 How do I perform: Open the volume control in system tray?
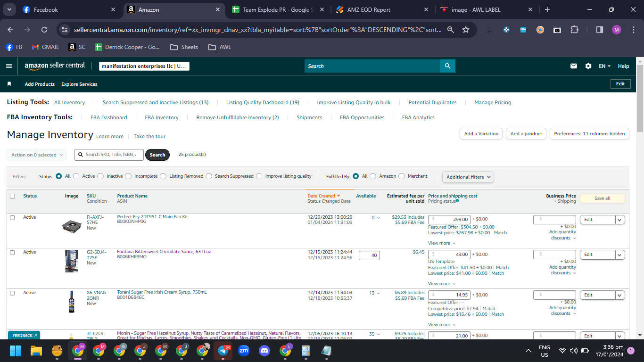[574, 351]
